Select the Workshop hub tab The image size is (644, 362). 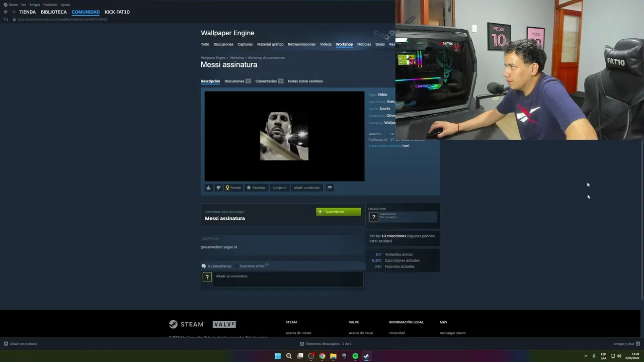tap(344, 44)
